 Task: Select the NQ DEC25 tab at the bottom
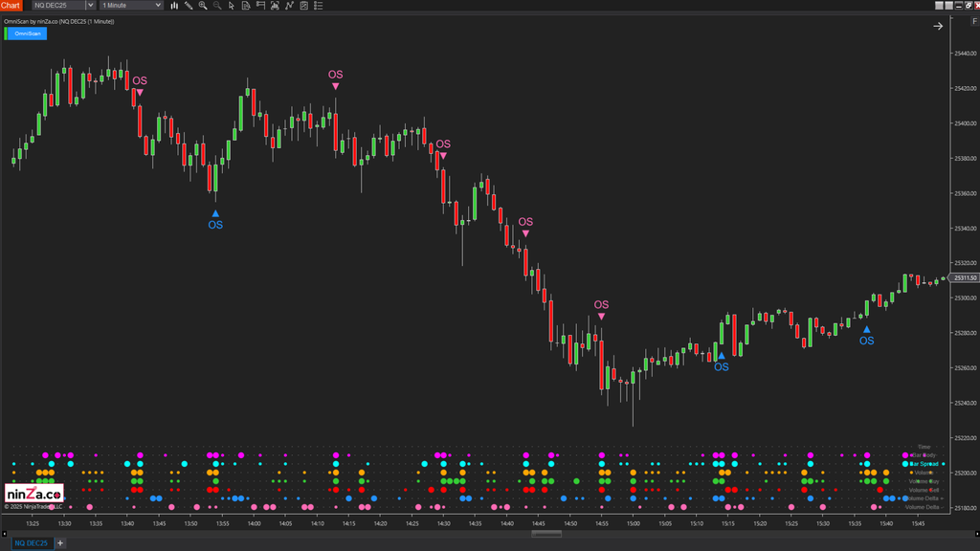[31, 542]
